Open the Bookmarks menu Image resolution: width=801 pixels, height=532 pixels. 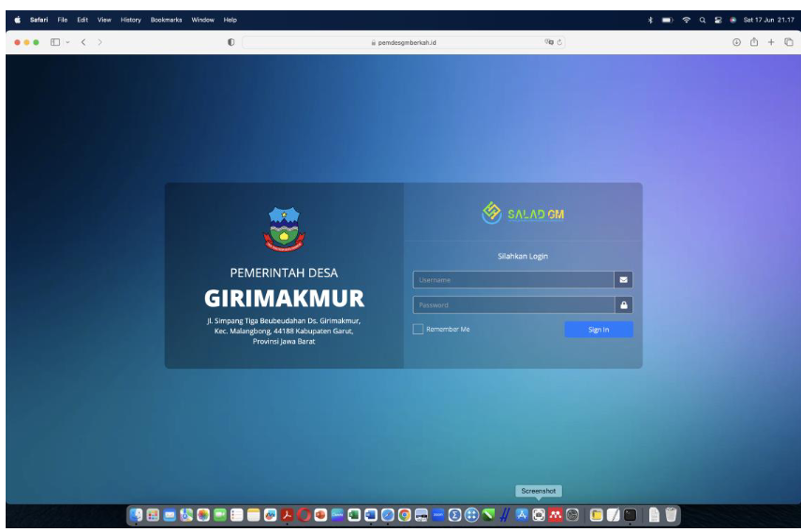click(x=166, y=20)
